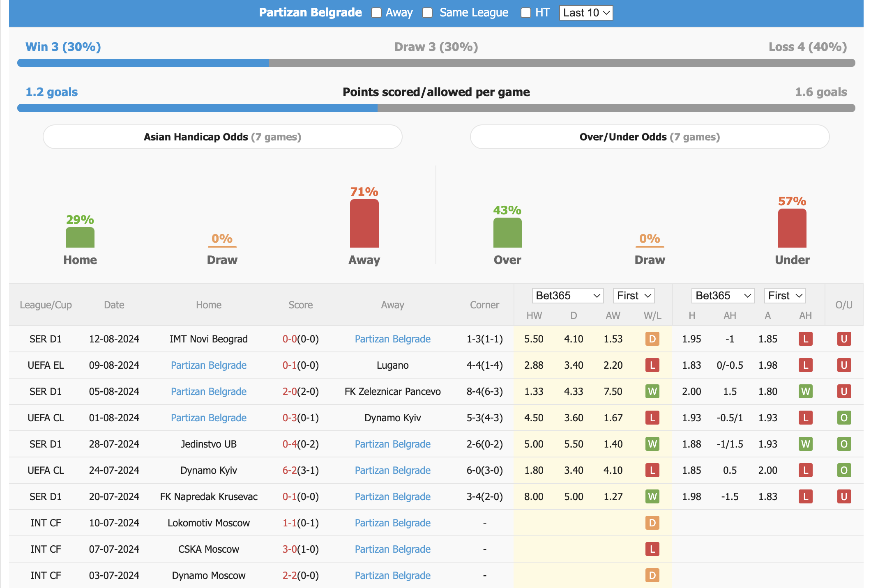Select the Over/Under Odds tab
871x588 pixels.
[x=650, y=137]
